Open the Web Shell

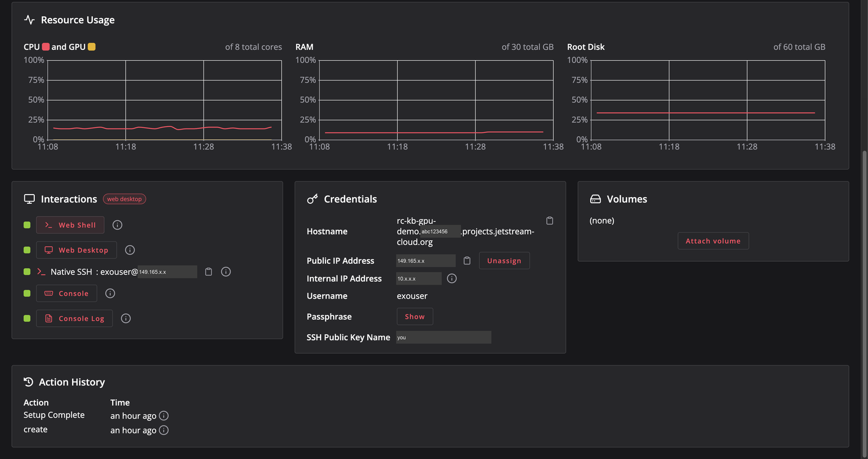pos(70,225)
